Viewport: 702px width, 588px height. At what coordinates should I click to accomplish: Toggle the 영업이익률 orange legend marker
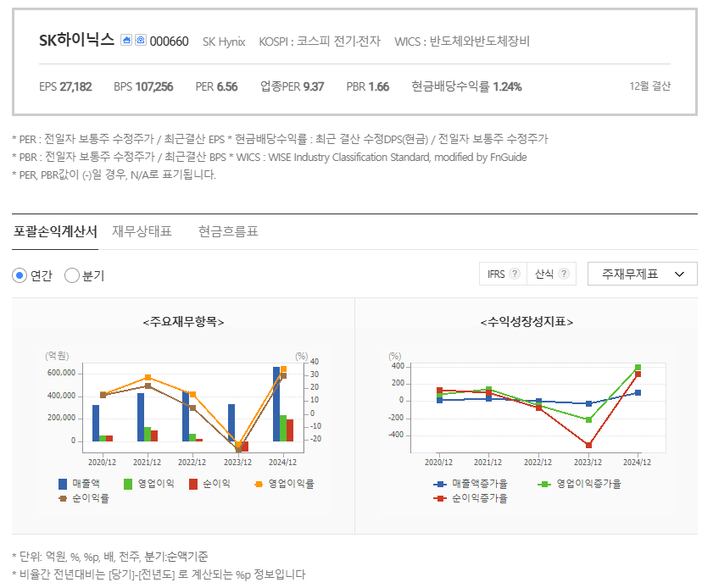(x=259, y=484)
